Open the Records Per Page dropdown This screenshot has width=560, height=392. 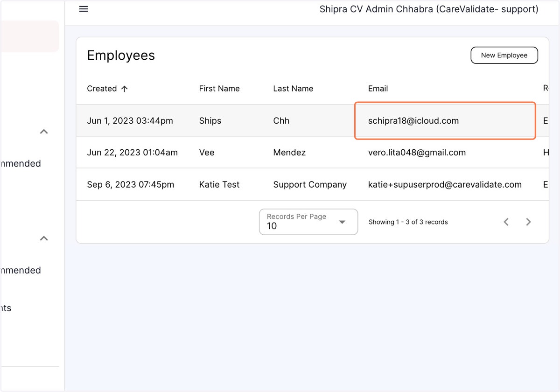(308, 222)
